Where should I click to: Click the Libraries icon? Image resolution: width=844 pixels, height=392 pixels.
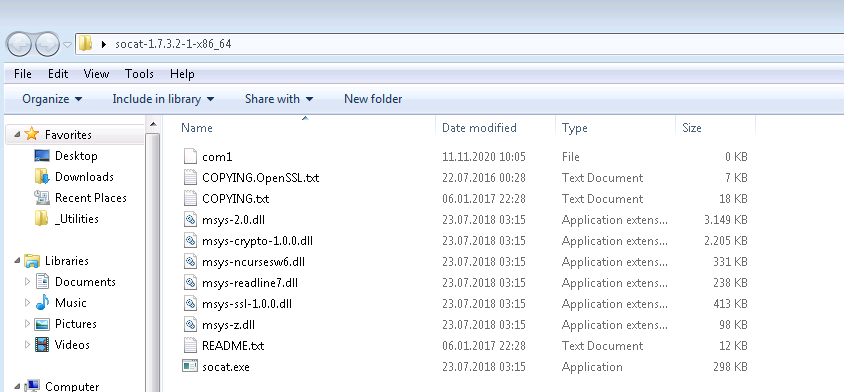[32, 261]
